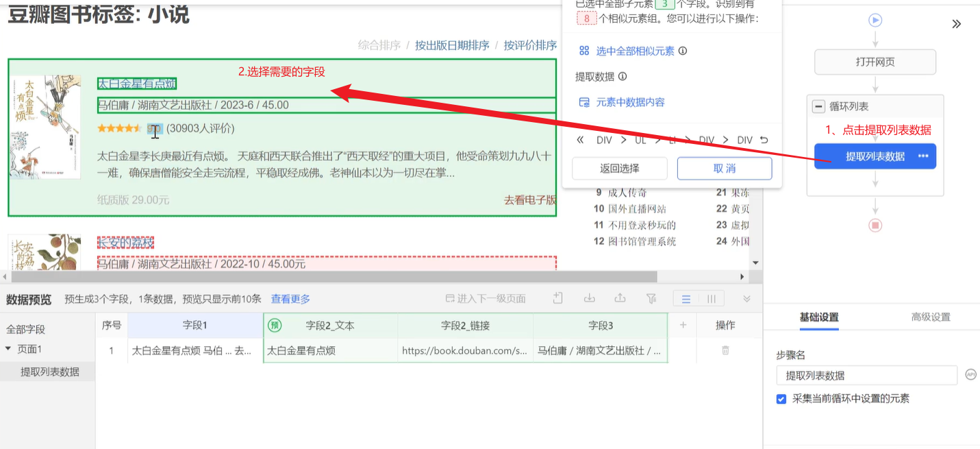
Task: Click the add-field page icon in preview toolbar
Action: coord(558,298)
